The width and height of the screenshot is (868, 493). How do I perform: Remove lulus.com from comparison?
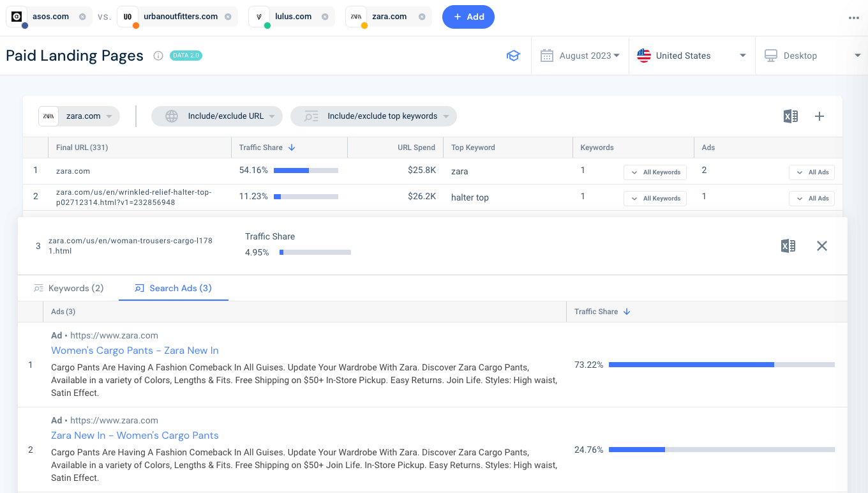[x=325, y=17]
